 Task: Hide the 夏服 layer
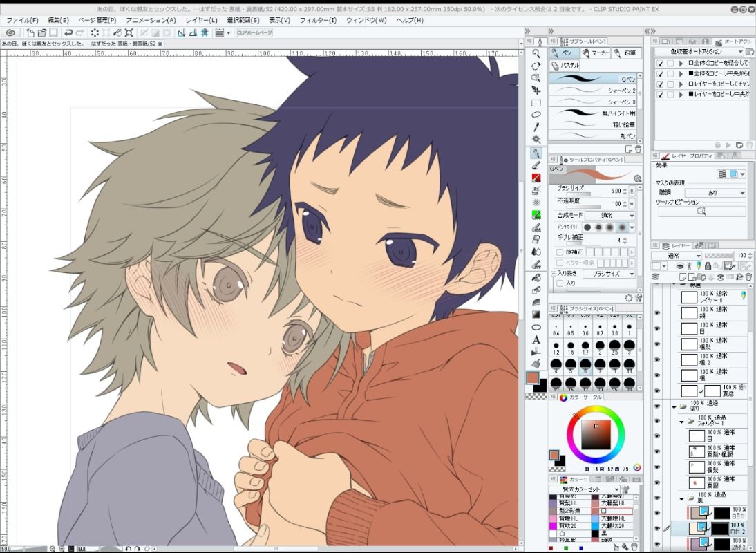657,482
